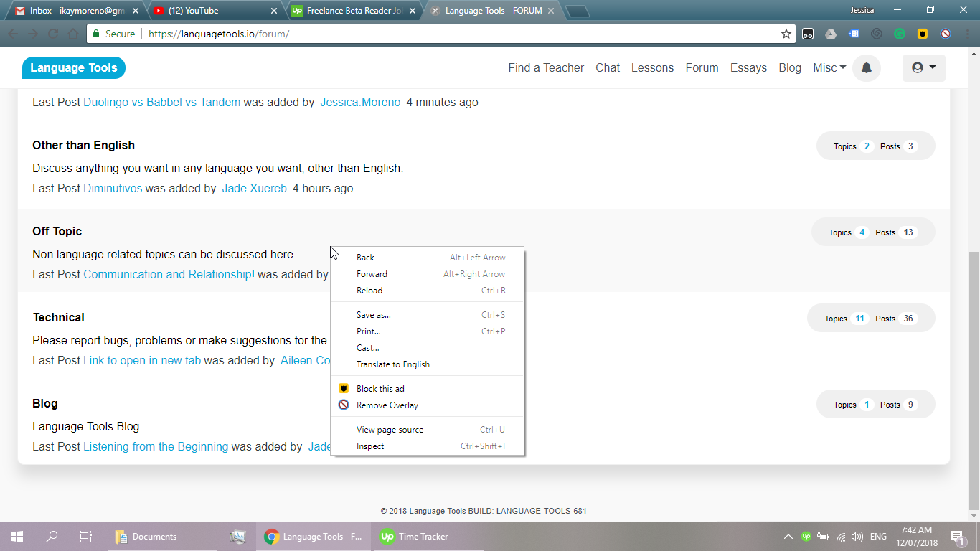Select Inspect from the context menu

tap(370, 446)
